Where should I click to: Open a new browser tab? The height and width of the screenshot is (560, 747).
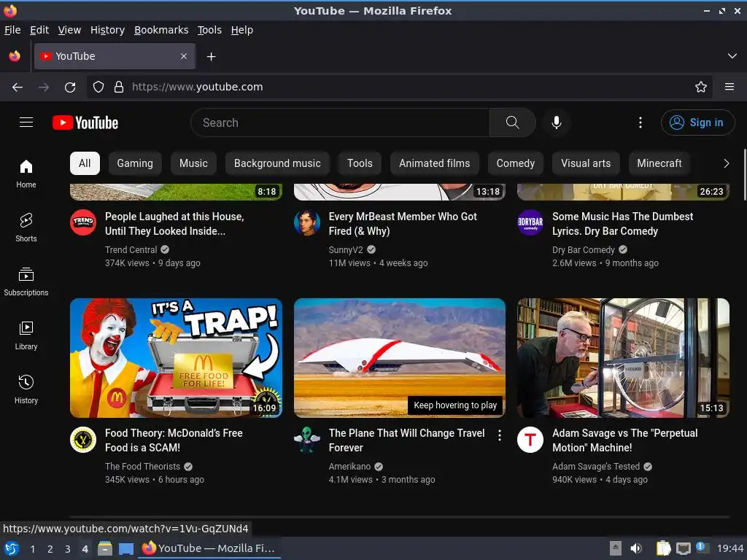[x=211, y=57]
